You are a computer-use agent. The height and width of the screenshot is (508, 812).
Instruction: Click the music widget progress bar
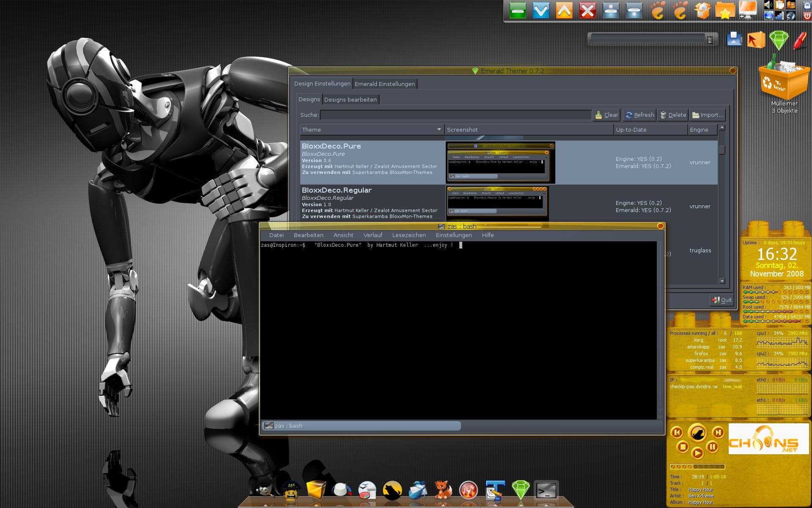(x=697, y=467)
